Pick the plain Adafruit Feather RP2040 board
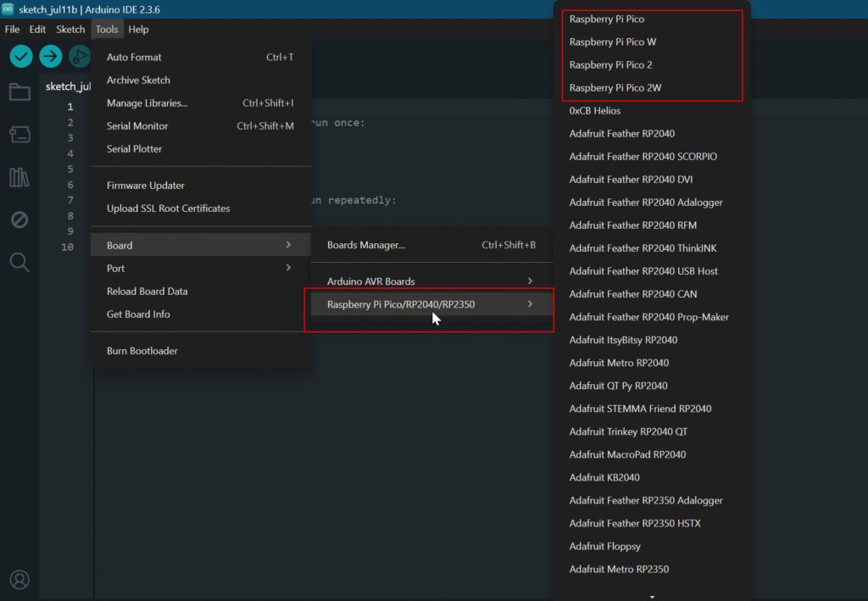This screenshot has width=868, height=601. (652, 134)
